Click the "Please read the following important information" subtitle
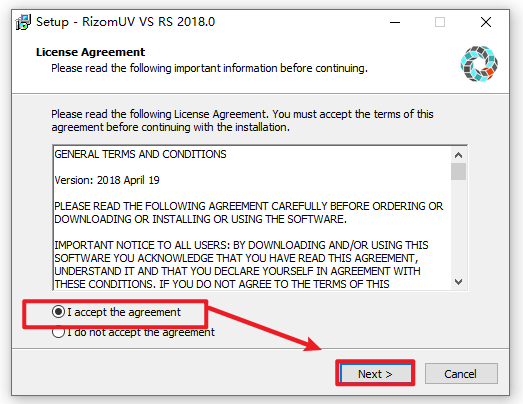Image resolution: width=523 pixels, height=404 pixels. (209, 68)
